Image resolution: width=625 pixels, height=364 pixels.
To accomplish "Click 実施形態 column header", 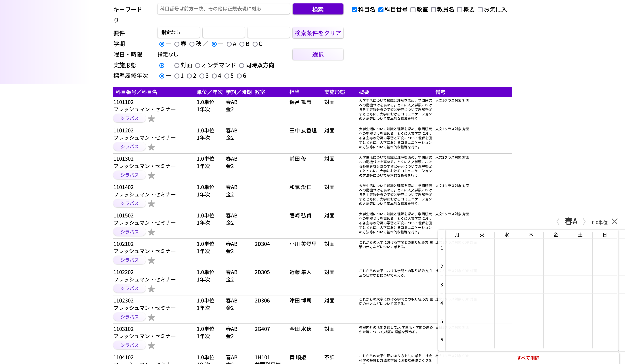I will coord(335,92).
